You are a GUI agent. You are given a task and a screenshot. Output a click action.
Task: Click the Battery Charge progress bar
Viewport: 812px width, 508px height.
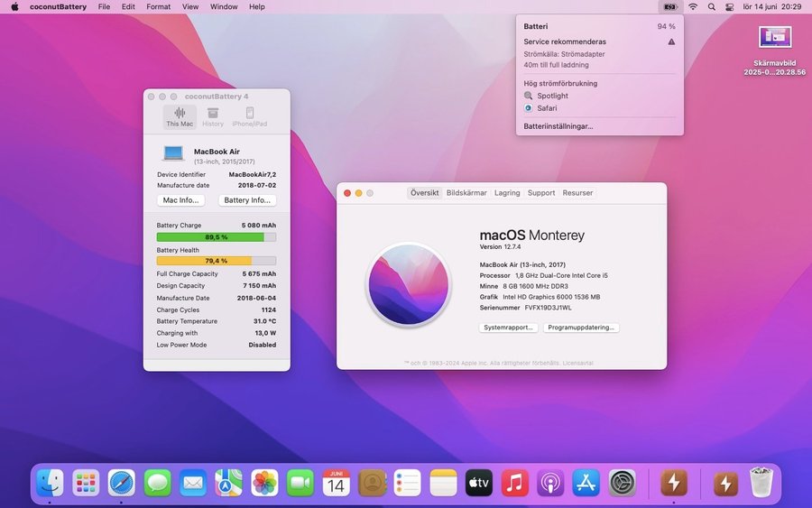pyautogui.click(x=216, y=237)
